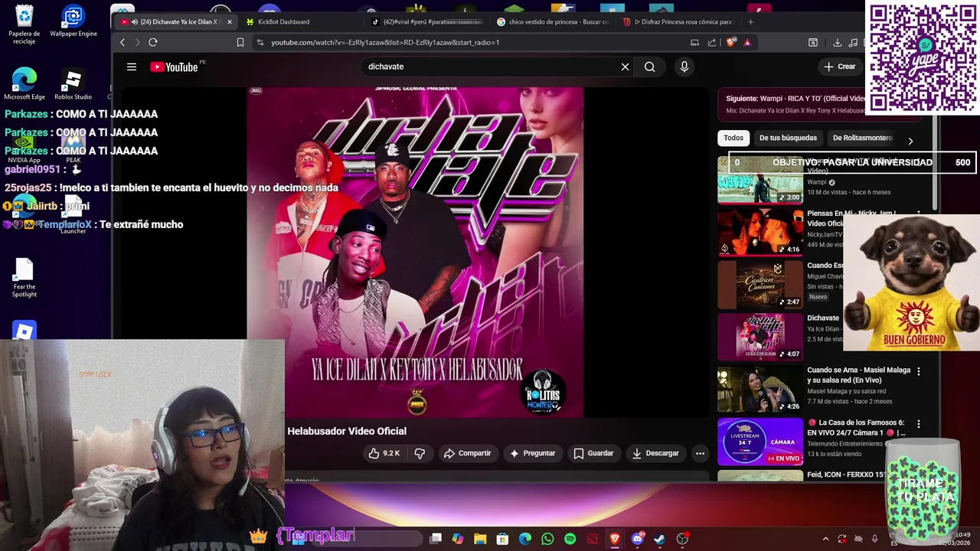Open picture-in-picture icon in address bar
The width and height of the screenshot is (980, 551).
[x=694, y=43]
